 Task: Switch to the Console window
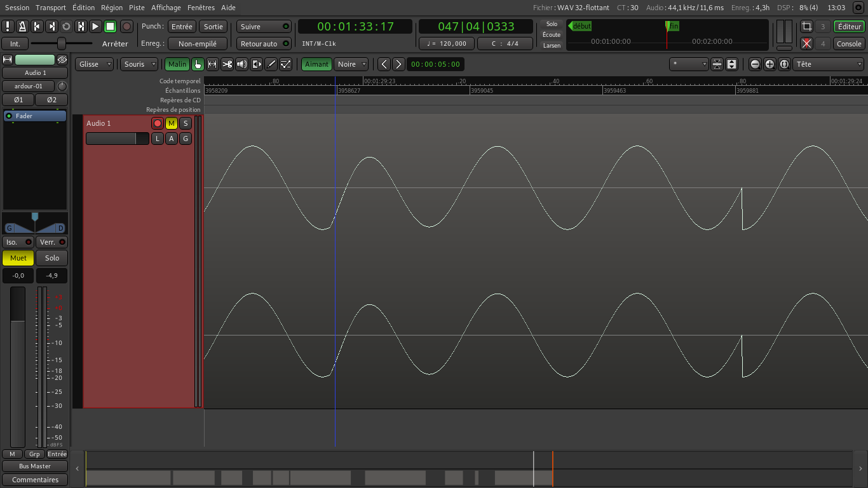coord(849,44)
